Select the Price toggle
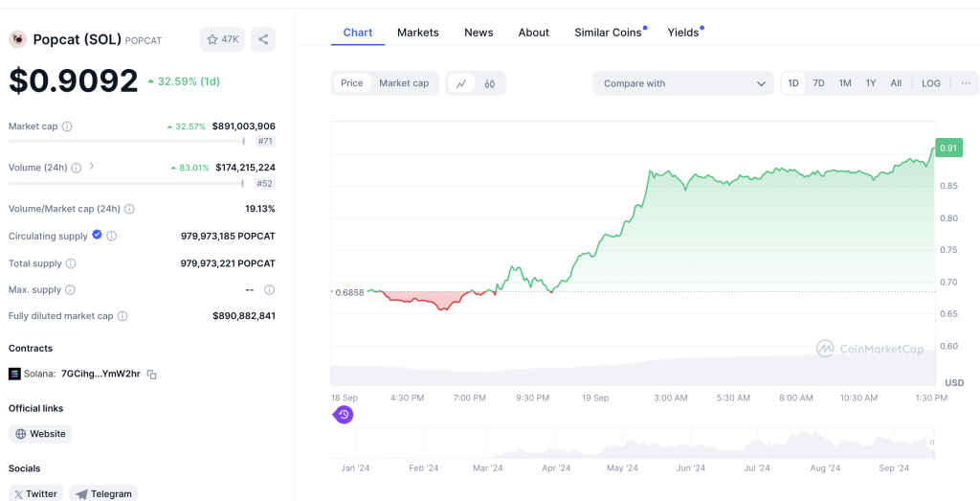980x501 pixels. [x=352, y=83]
